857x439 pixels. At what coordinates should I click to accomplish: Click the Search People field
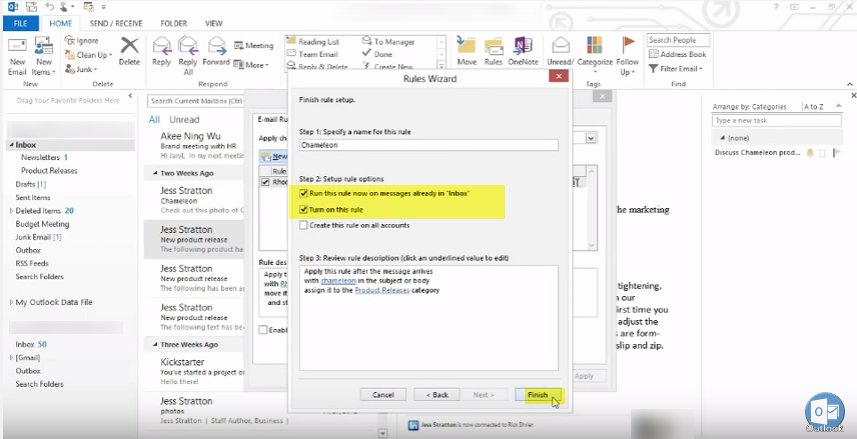click(x=678, y=40)
